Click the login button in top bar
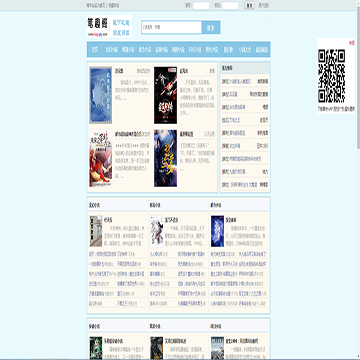The height and width of the screenshot is (360, 360). coord(249,6)
